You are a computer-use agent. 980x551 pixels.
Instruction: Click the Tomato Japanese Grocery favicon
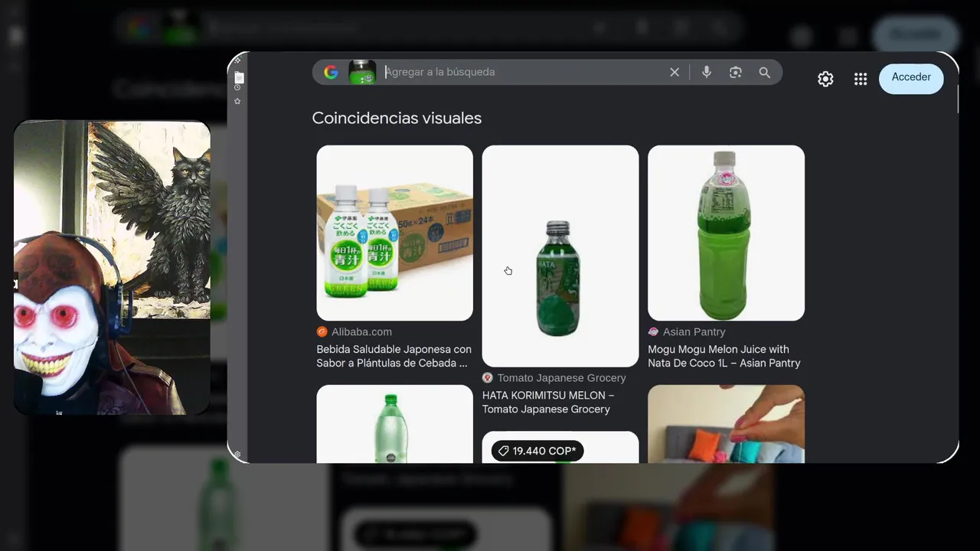point(488,378)
